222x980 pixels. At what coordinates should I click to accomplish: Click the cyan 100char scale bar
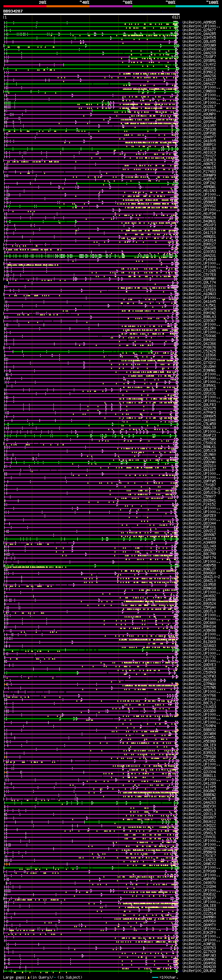click(x=155, y=977)
